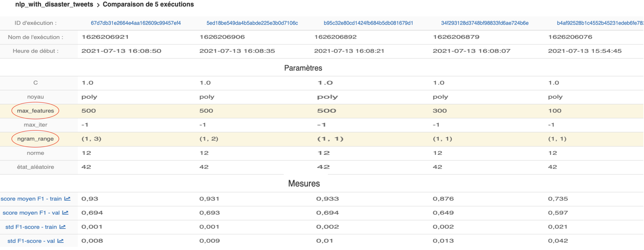644x250 pixels.
Task: Open run ID b95c32e80cd1424fb684b5db081679d1
Action: click(x=368, y=23)
